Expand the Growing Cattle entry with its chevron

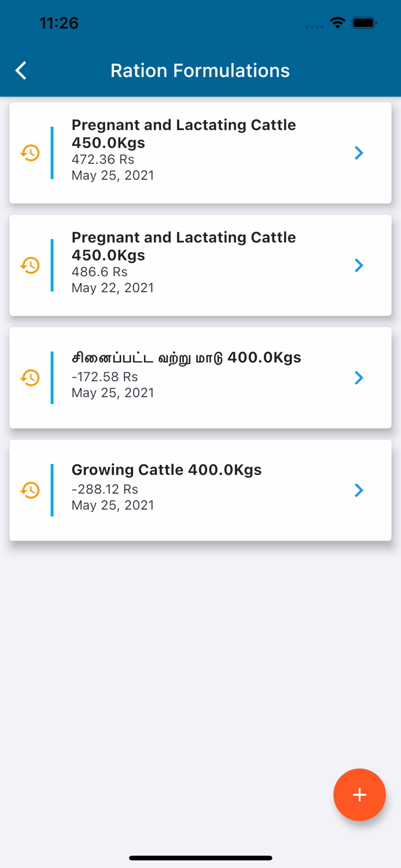(x=359, y=490)
